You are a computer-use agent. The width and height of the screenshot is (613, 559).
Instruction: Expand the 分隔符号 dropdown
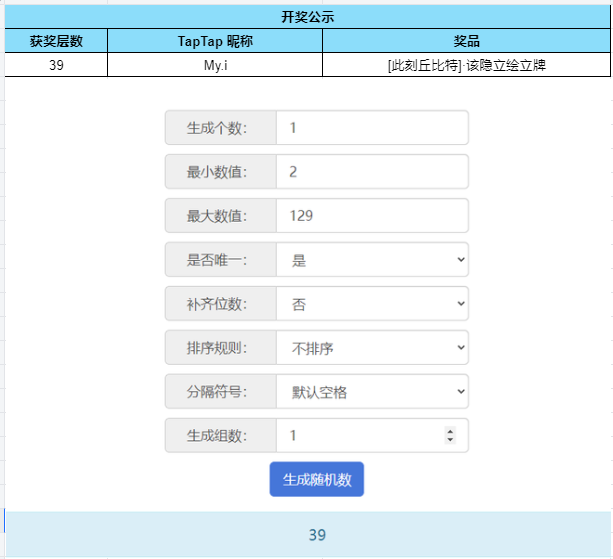tap(372, 392)
